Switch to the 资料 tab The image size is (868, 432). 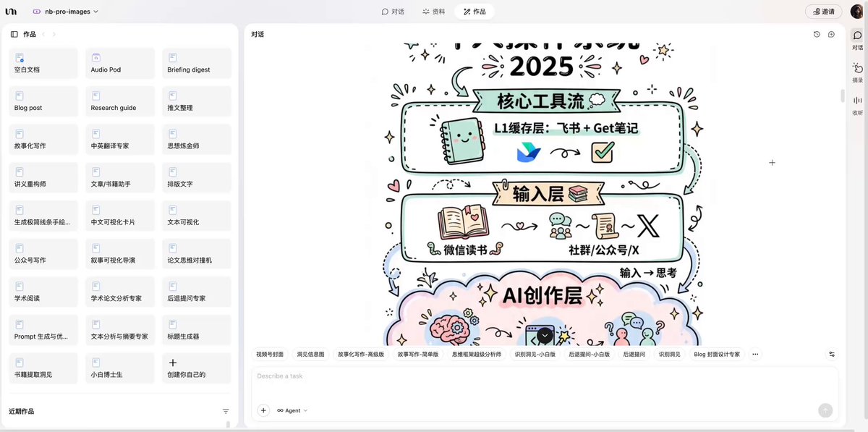point(433,11)
